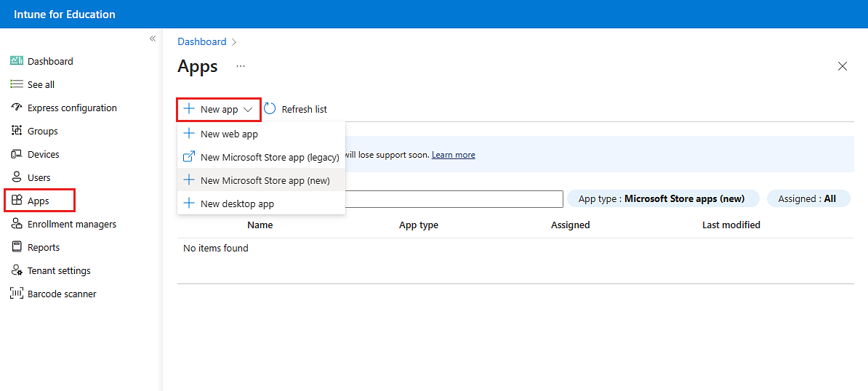868x391 pixels.
Task: Click the Intune for Education title
Action: tap(65, 15)
